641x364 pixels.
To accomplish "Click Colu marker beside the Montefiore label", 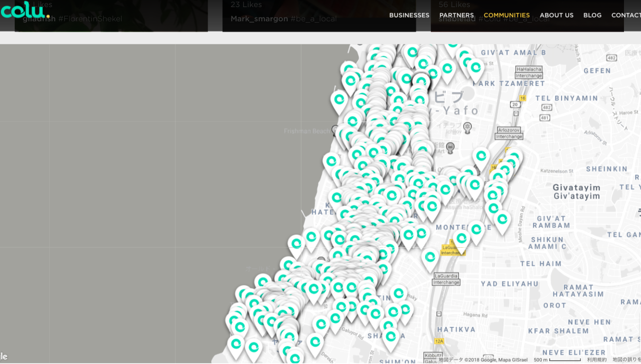I will click(x=476, y=230).
